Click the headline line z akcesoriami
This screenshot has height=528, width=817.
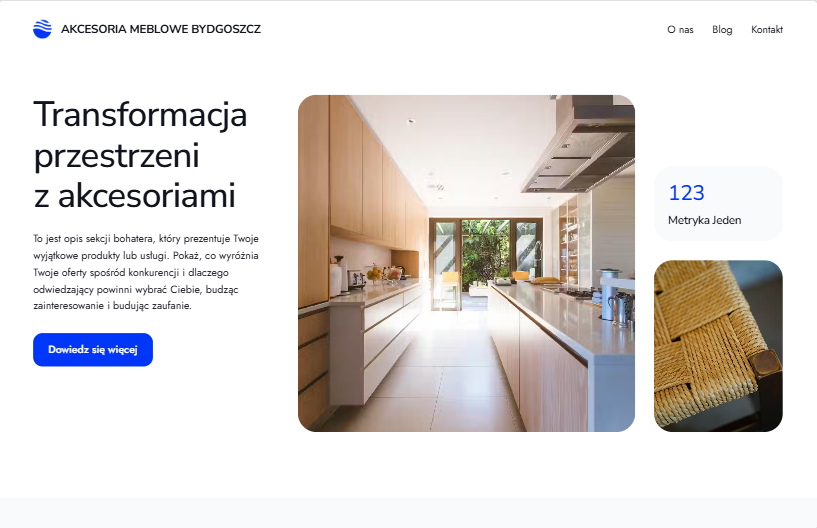pyautogui.click(x=134, y=196)
